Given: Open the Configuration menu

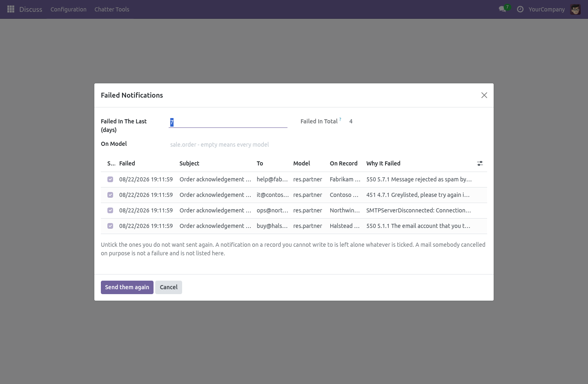Looking at the screenshot, I should 69,9.
